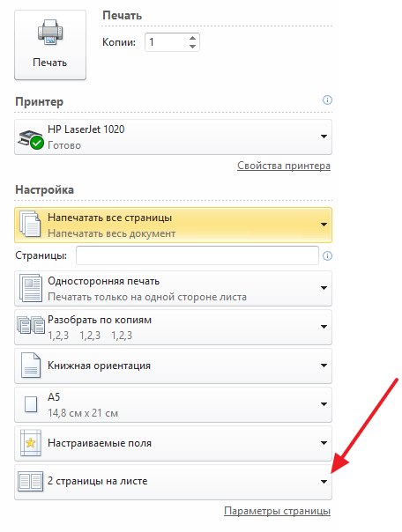Click the info icon next to Страницы field
The width and height of the screenshot is (402, 532).
[x=327, y=255]
